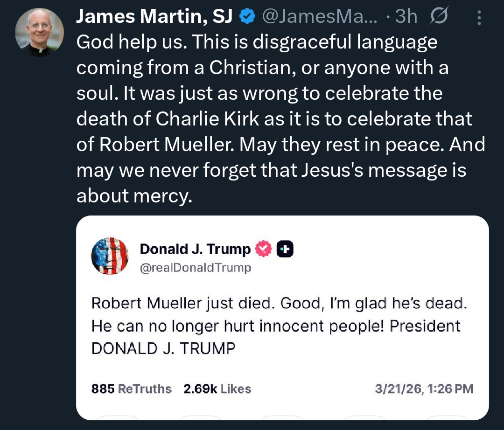
Task: Open the Grok slashed-circle icon
Action: (x=438, y=17)
